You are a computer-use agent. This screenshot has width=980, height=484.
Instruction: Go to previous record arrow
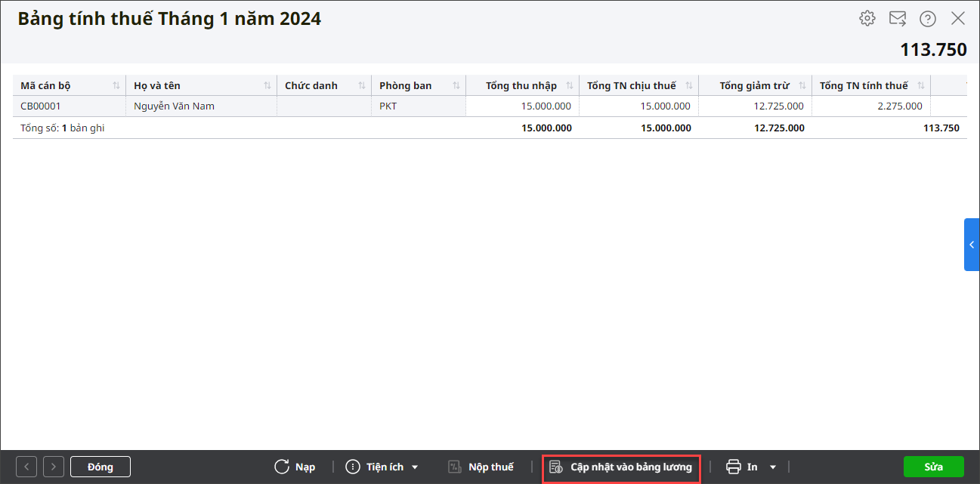pyautogui.click(x=26, y=467)
